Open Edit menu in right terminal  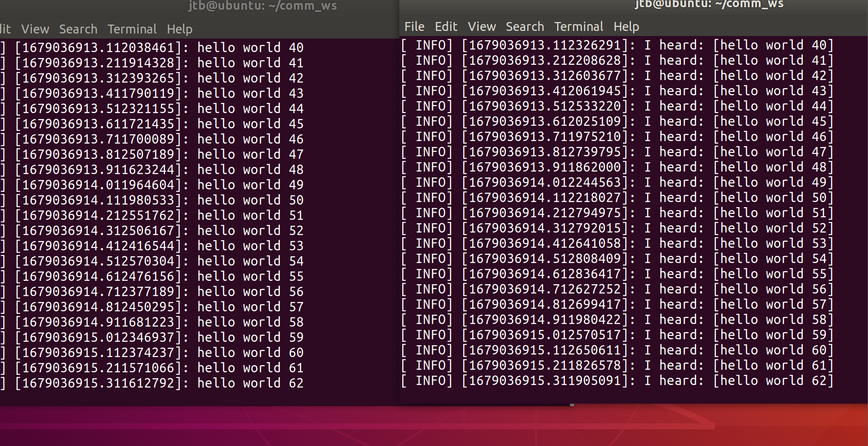(446, 27)
